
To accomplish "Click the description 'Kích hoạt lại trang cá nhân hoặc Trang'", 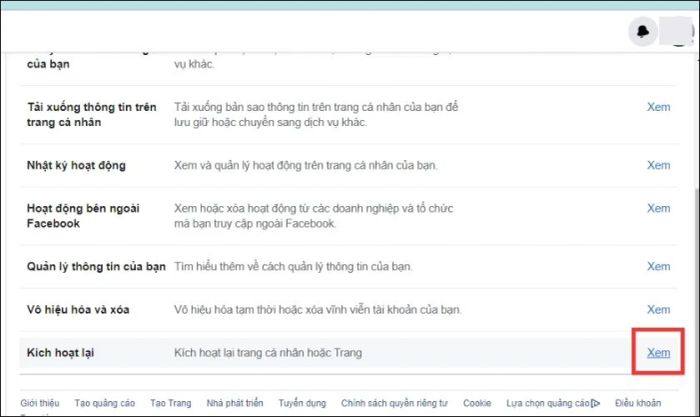I will point(268,353).
